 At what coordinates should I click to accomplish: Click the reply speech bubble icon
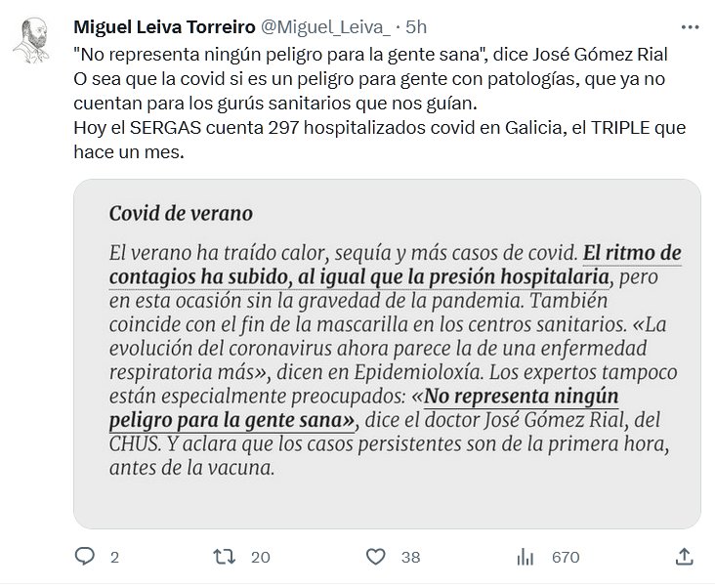pyautogui.click(x=85, y=557)
